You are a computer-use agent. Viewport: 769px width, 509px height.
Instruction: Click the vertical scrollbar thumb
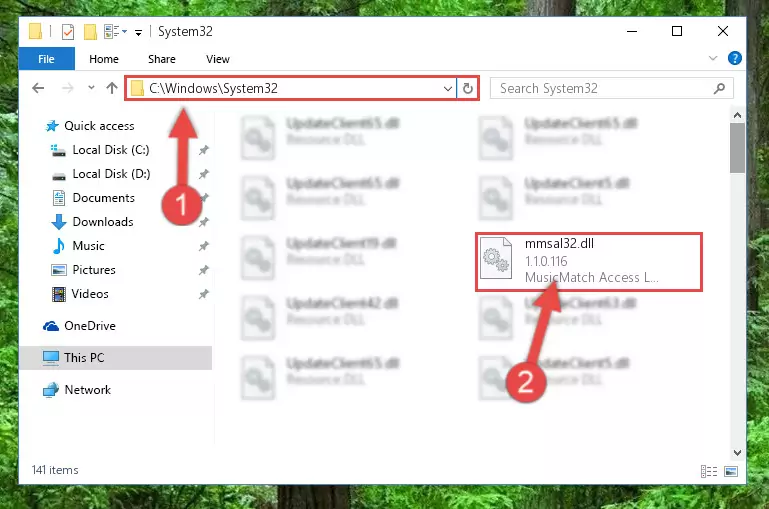[x=737, y=148]
